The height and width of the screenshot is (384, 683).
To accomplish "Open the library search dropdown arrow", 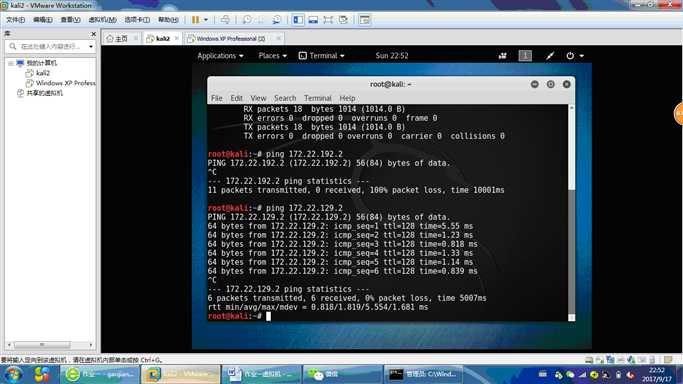I will pos(91,46).
